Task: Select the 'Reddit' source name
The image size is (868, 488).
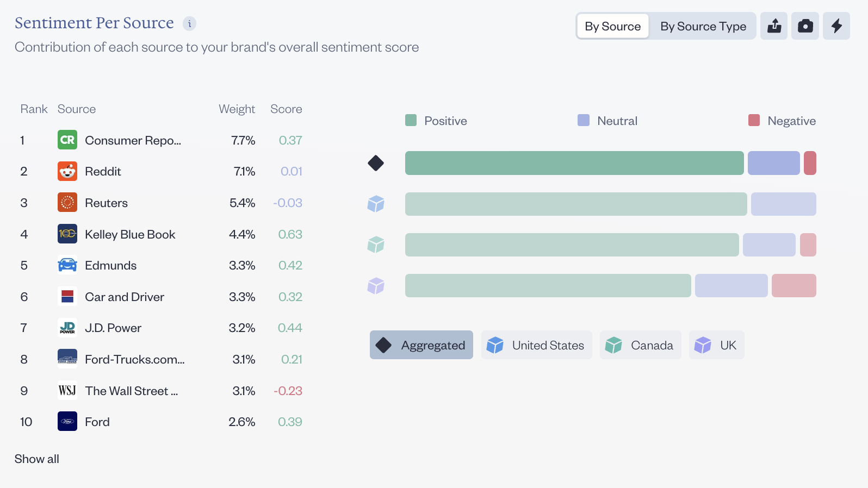Action: (103, 172)
